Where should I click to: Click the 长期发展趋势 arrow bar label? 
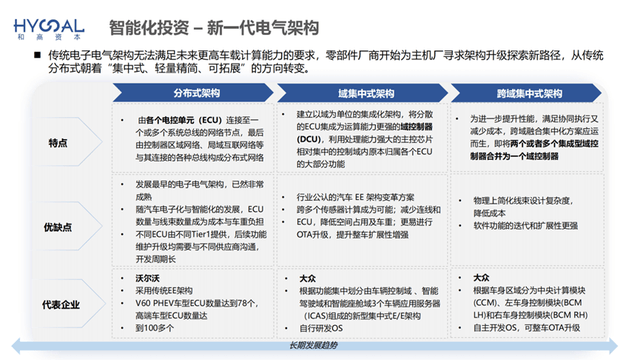[x=313, y=345]
